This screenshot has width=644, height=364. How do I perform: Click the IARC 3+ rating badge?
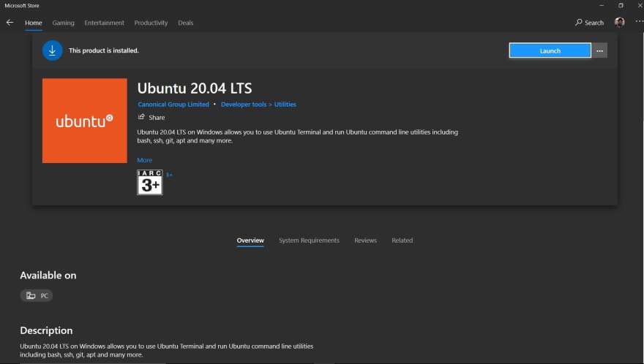tap(150, 182)
